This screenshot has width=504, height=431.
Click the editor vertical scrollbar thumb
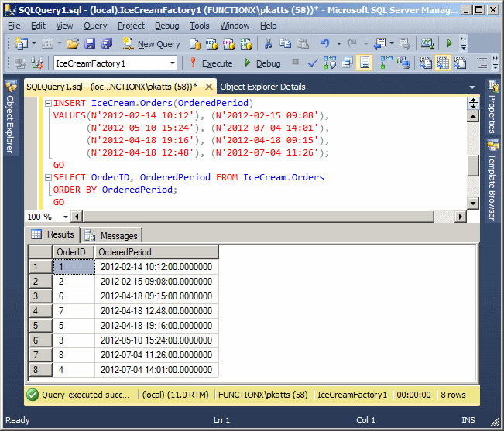click(473, 165)
